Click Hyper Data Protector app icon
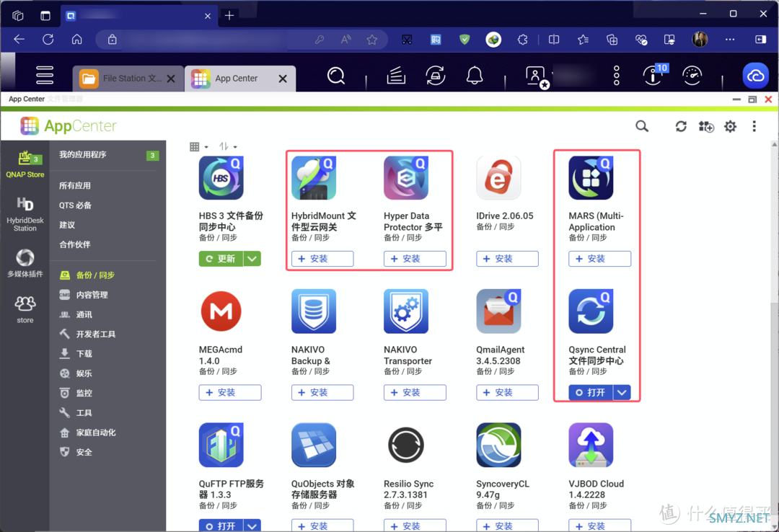The height and width of the screenshot is (532, 779). 406,178
